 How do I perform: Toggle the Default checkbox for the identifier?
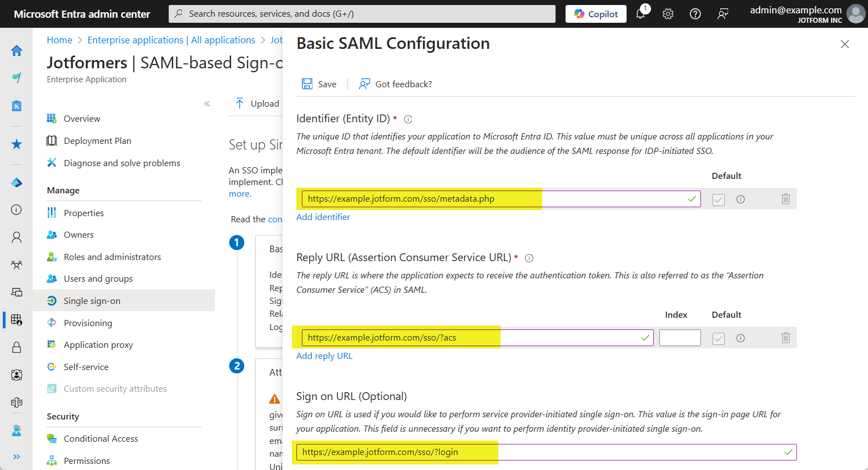(719, 199)
